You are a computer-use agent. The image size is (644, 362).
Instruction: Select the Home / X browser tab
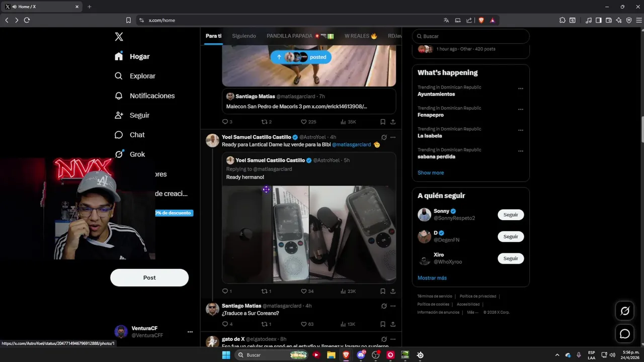[42, 7]
